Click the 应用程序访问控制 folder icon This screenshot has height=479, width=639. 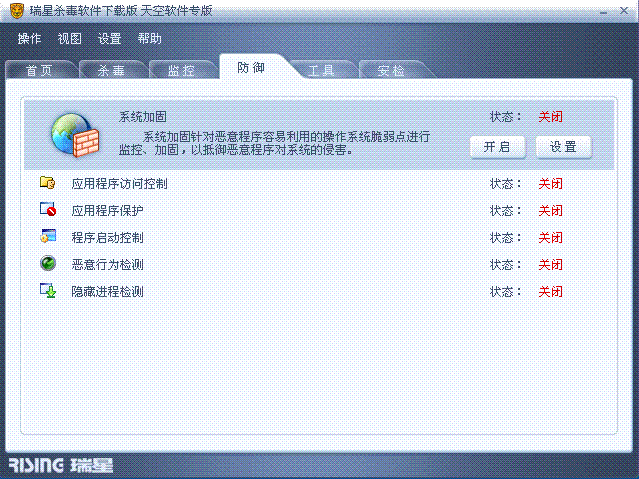(48, 182)
